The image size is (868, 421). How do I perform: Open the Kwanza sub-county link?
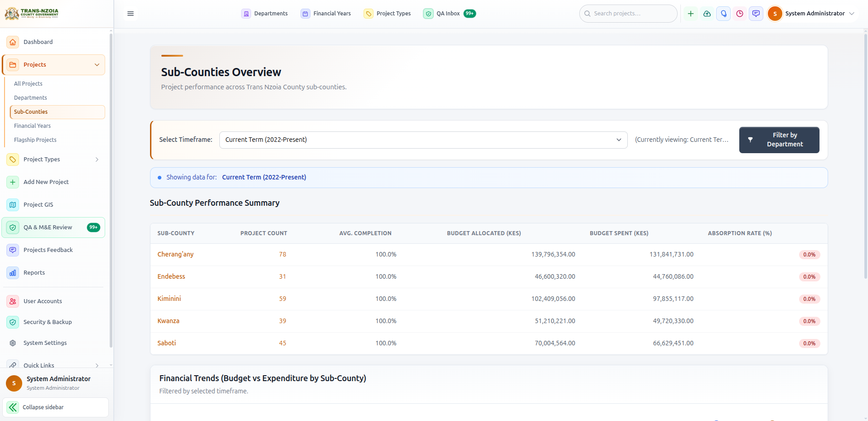coord(168,321)
